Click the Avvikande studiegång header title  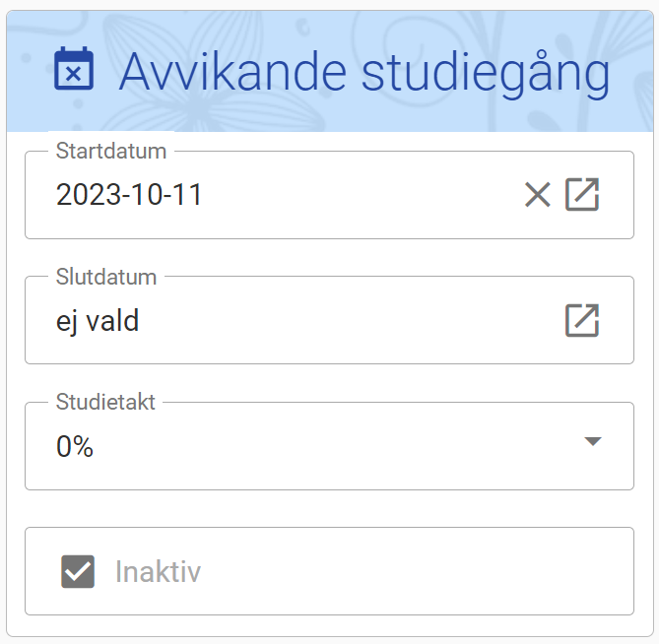[364, 73]
